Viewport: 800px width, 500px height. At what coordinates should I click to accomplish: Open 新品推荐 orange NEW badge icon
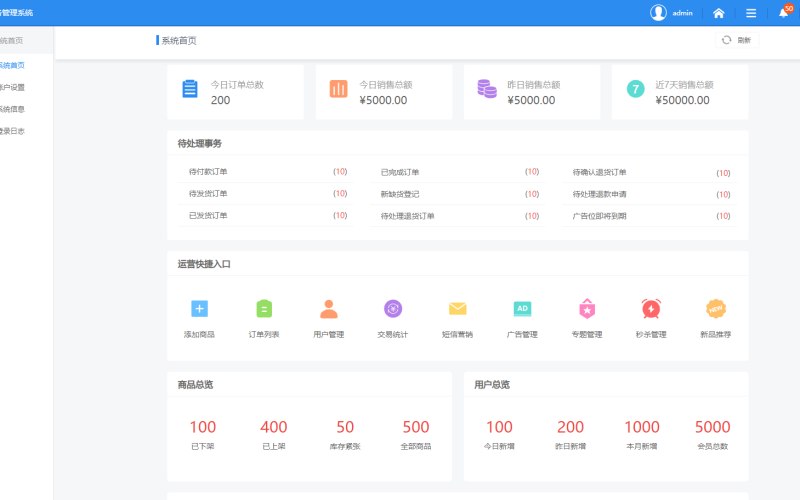[x=716, y=309]
